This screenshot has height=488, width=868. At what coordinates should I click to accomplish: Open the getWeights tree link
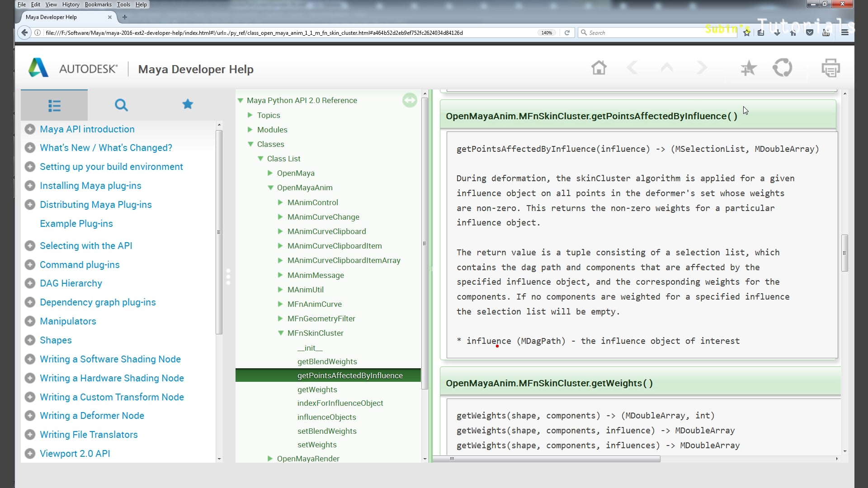click(x=317, y=389)
